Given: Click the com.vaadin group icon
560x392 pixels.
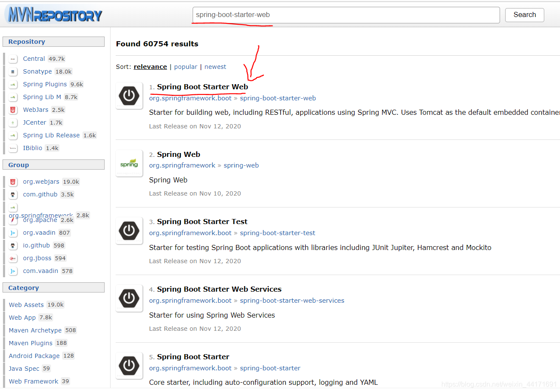Looking at the screenshot, I should click(x=13, y=271).
